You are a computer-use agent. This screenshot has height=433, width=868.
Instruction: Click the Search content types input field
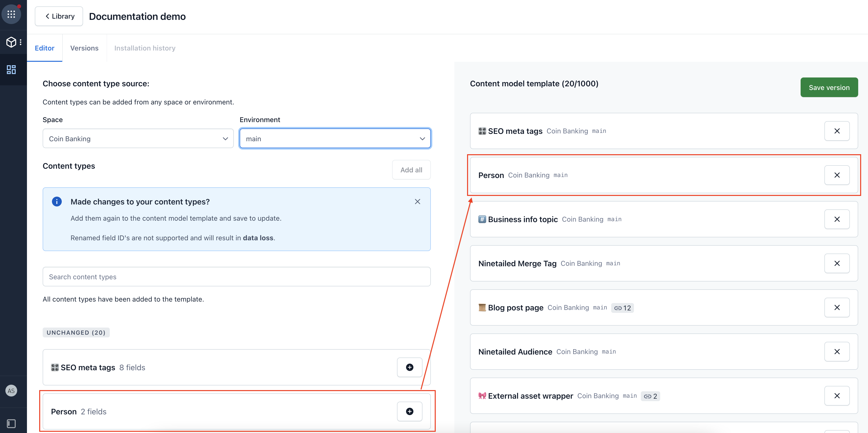click(x=236, y=276)
